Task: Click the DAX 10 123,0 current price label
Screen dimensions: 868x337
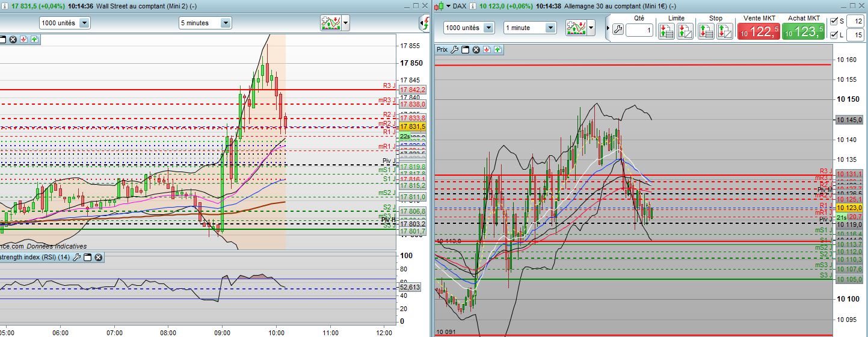Action: pyautogui.click(x=848, y=208)
